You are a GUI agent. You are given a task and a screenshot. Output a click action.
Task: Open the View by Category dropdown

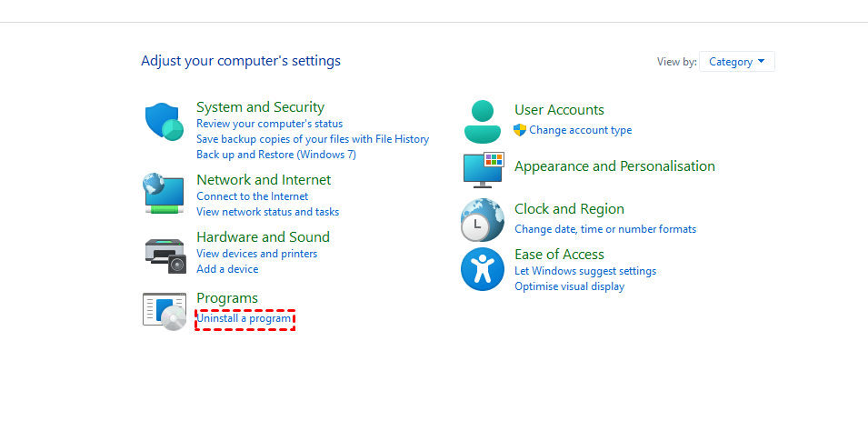pos(736,62)
